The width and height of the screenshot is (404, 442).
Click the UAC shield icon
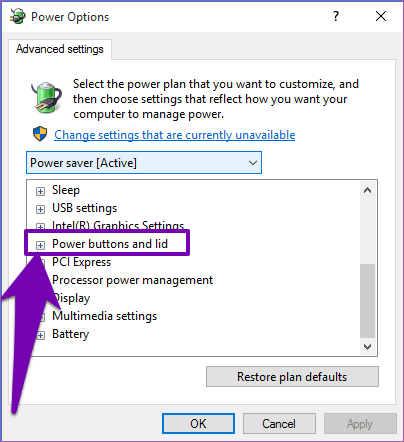[x=40, y=134]
